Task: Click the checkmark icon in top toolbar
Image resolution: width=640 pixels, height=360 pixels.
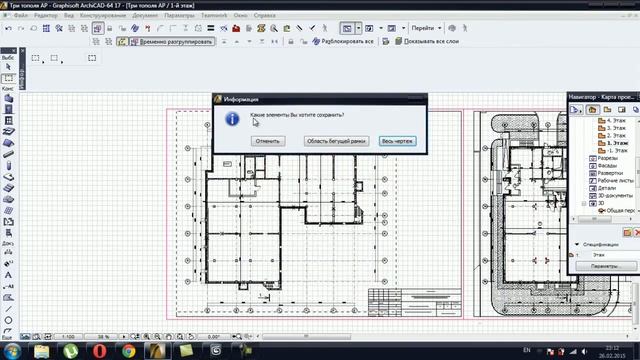Action: tap(312, 29)
